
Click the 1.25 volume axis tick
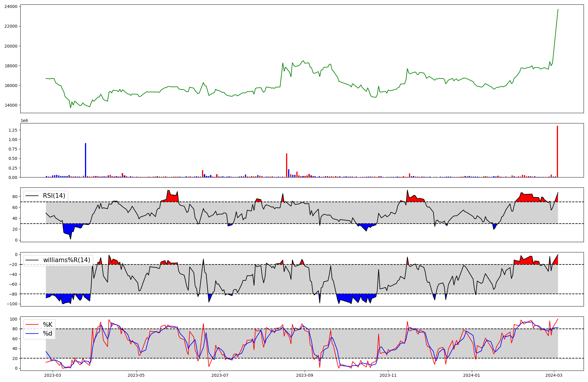(x=13, y=130)
